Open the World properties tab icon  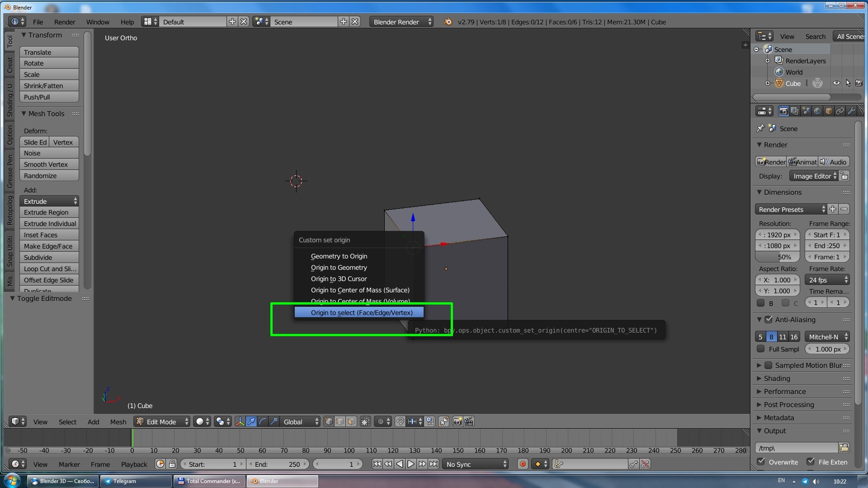click(817, 111)
